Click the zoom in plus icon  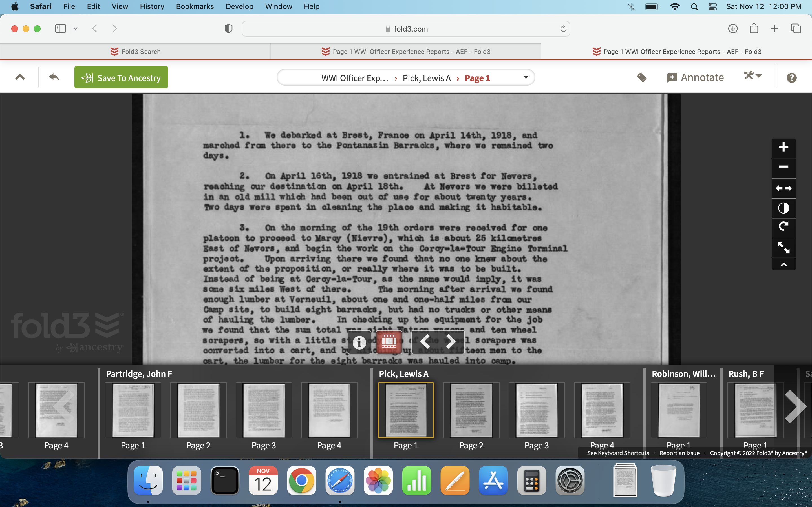(783, 147)
